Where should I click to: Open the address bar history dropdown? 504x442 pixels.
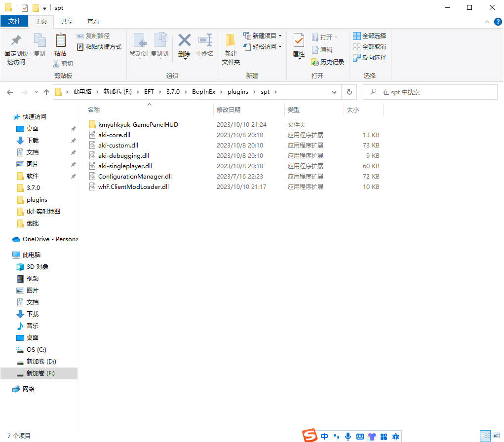(x=334, y=92)
